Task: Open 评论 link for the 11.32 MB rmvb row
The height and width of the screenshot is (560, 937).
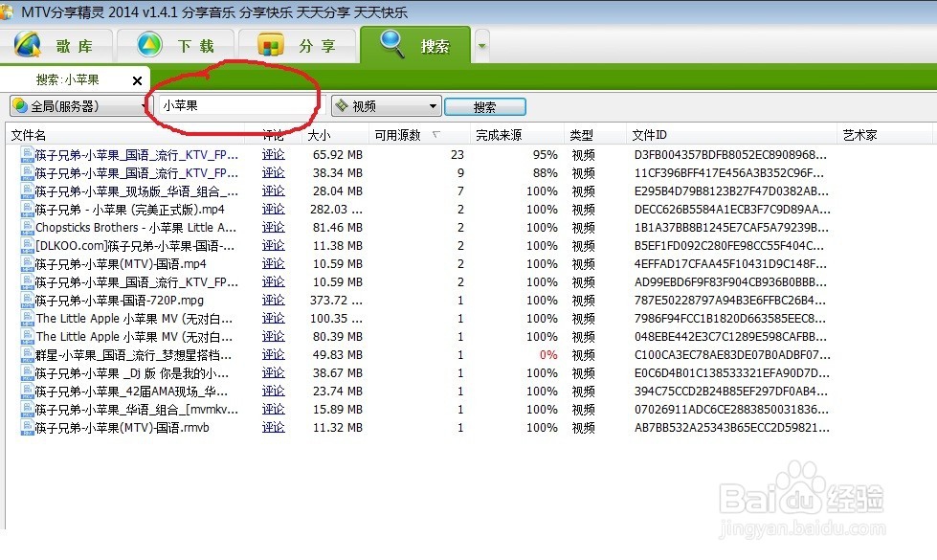Action: click(273, 427)
